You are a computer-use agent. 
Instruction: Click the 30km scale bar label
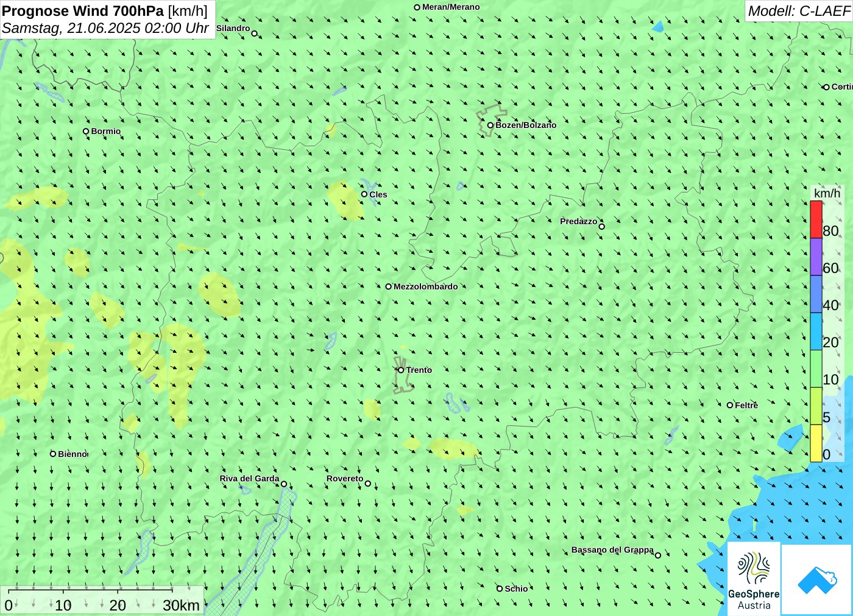click(181, 605)
